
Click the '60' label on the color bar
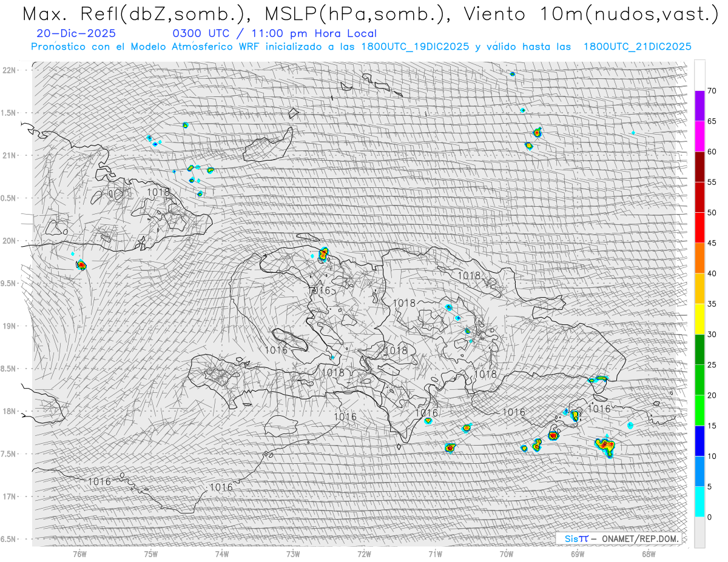click(712, 152)
